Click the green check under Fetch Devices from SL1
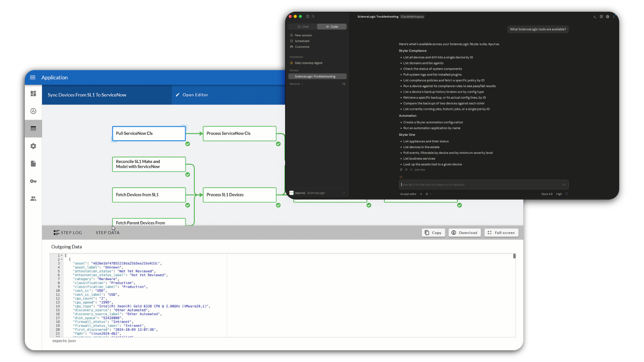This screenshot has height=362, width=644. tap(188, 205)
